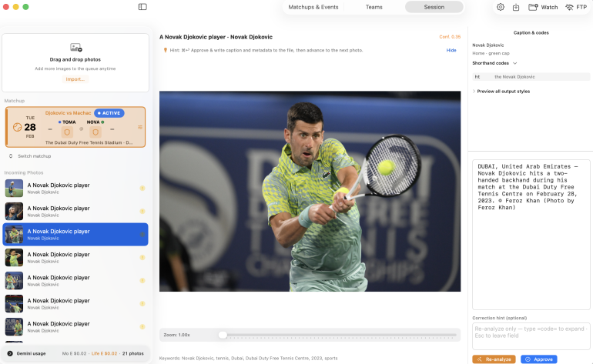This screenshot has height=364, width=593.
Task: Click the tennis ball sport icon in matchup card
Action: point(18,127)
